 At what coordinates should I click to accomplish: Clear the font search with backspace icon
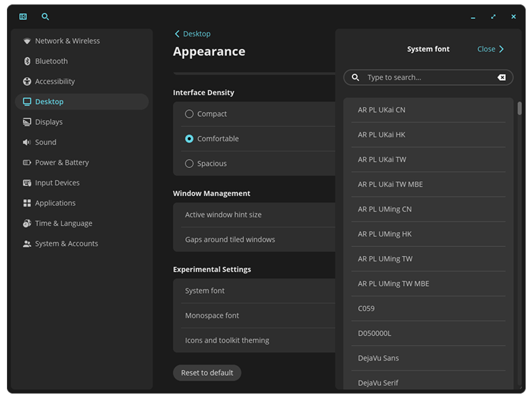pos(502,77)
